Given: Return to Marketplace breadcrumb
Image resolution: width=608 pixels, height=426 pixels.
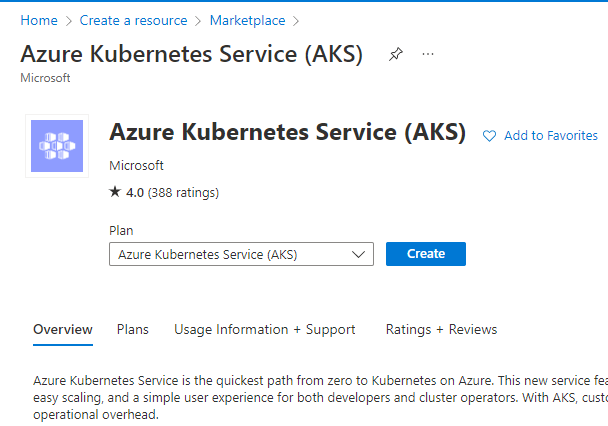Looking at the screenshot, I should click(247, 20).
